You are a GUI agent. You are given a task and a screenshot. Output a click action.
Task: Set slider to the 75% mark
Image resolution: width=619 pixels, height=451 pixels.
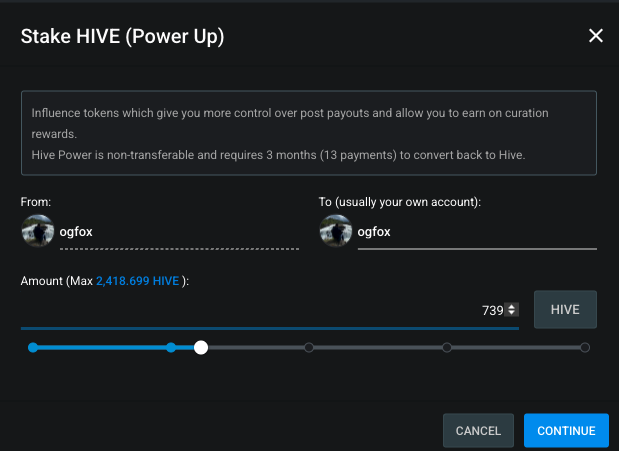[x=447, y=348]
